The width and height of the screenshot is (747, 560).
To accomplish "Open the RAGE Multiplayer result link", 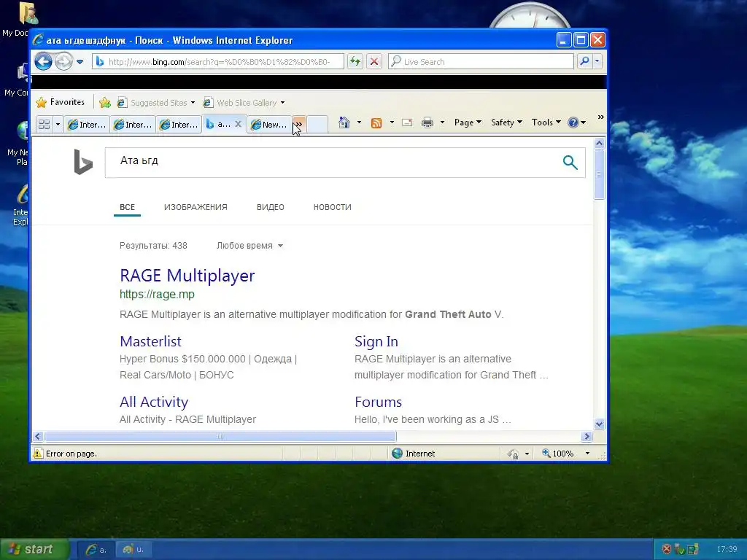I will pos(187,275).
